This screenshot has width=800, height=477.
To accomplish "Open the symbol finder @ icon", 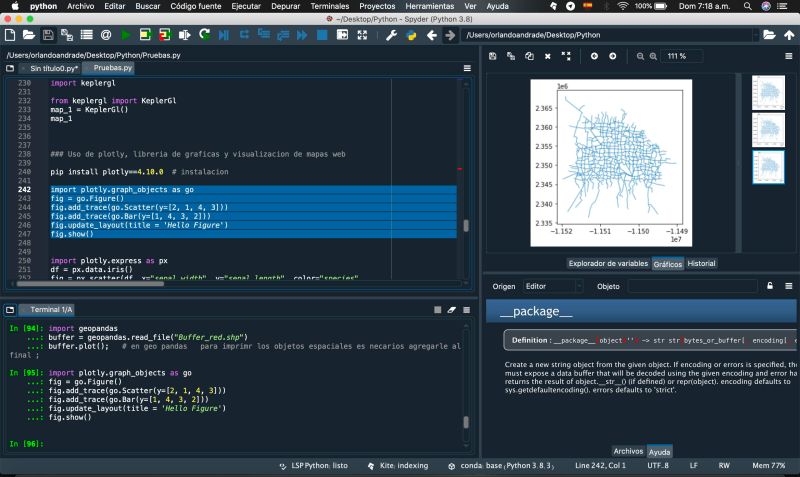I will pos(106,35).
